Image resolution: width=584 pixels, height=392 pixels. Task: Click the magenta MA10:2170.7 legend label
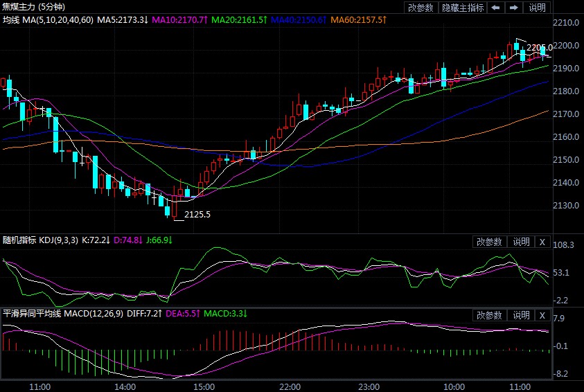tap(179, 20)
